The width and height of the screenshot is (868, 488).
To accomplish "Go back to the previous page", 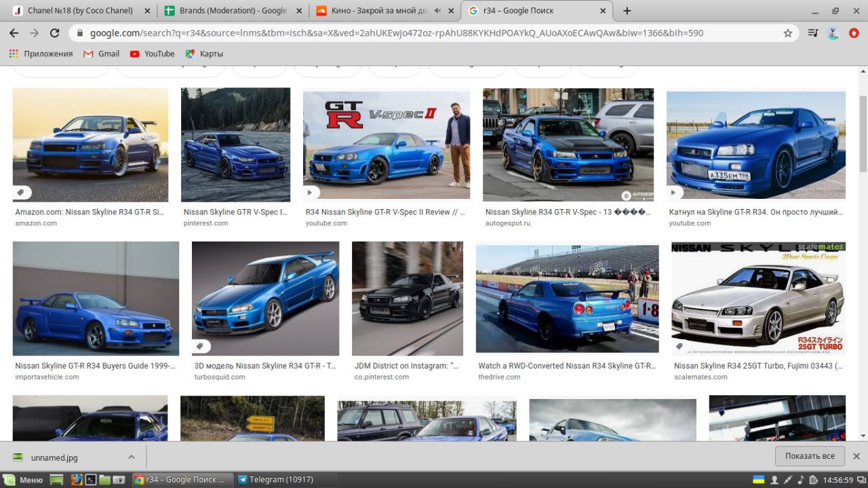I will coord(14,33).
